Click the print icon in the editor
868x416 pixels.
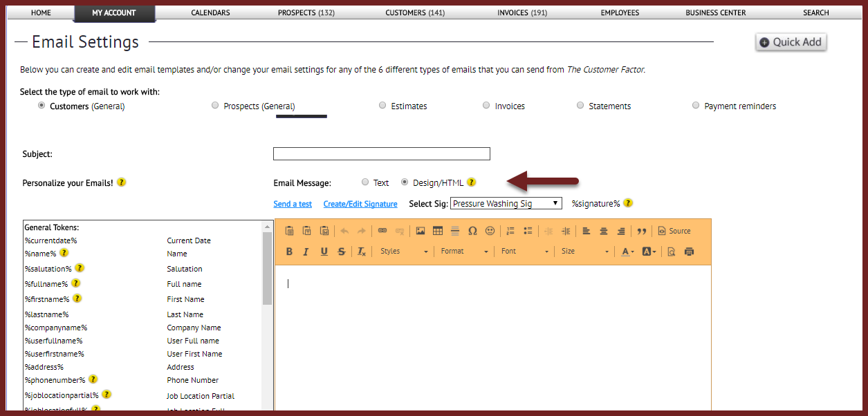(x=689, y=252)
